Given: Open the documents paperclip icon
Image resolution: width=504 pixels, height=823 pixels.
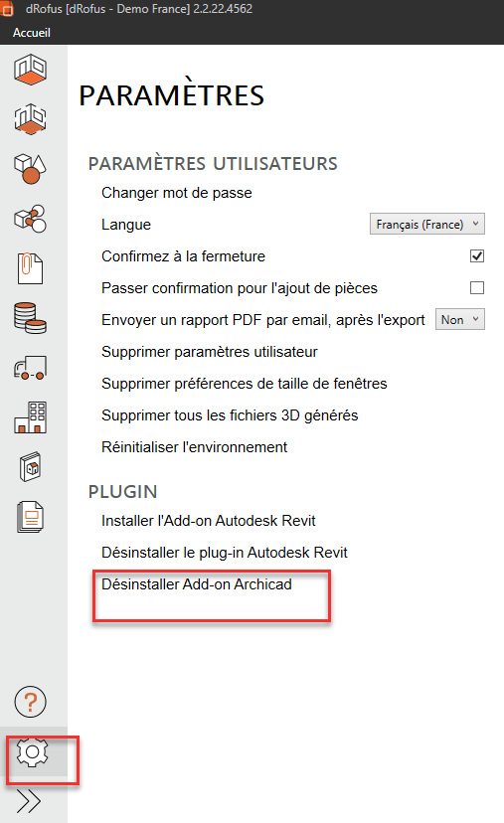Looking at the screenshot, I should point(31,268).
